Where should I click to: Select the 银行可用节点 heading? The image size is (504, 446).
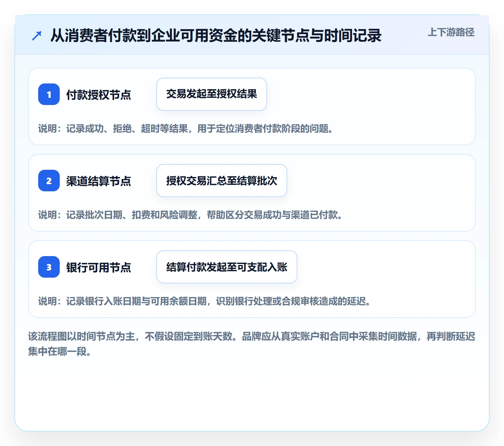(99, 267)
